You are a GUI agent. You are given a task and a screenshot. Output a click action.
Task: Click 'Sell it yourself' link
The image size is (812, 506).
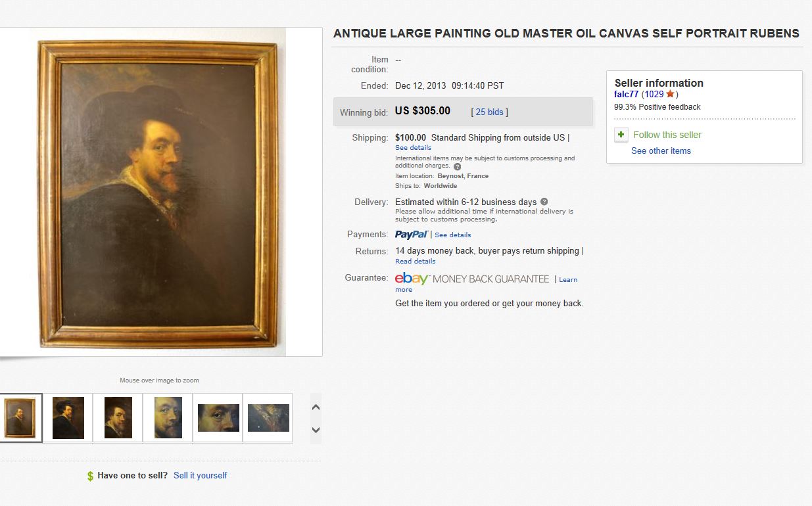tap(200, 475)
